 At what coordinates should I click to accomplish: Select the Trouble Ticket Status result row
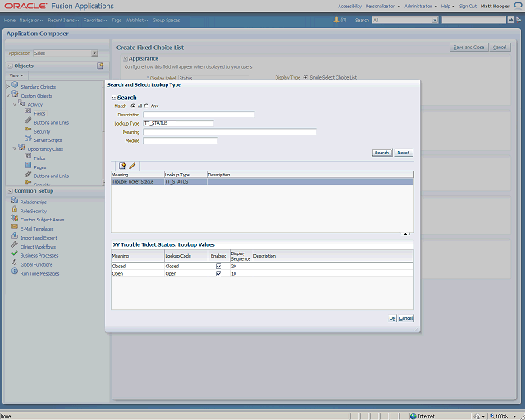tap(262, 181)
